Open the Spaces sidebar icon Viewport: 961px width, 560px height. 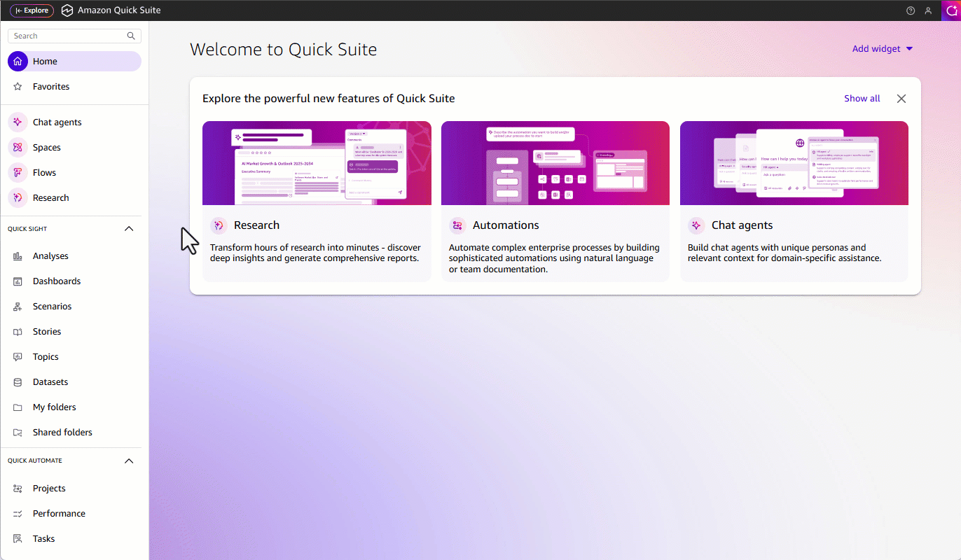pyautogui.click(x=18, y=148)
